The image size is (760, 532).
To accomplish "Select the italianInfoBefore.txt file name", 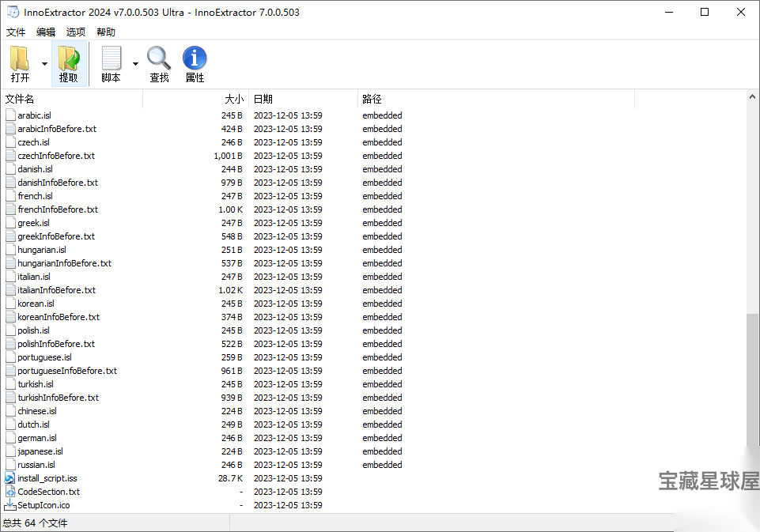I will [57, 290].
